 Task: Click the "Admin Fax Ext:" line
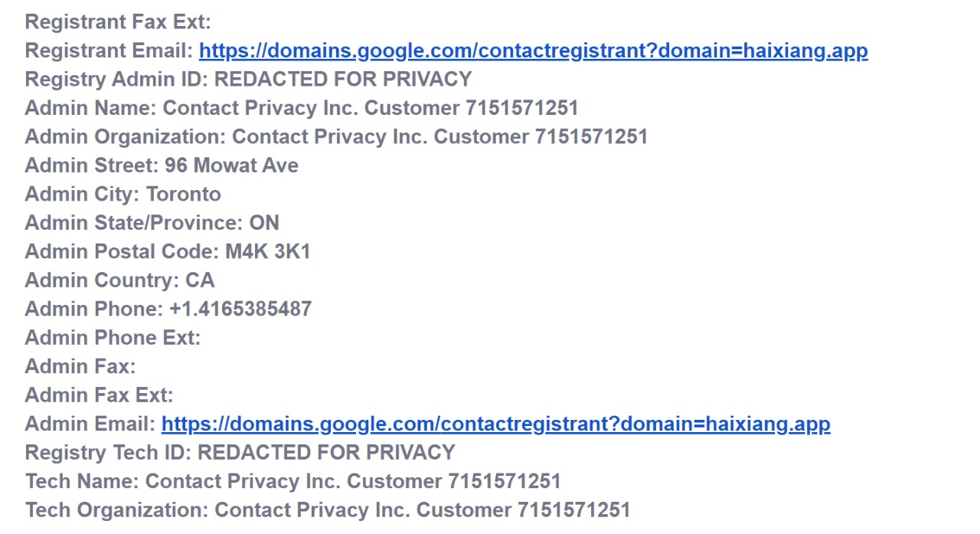coord(100,395)
